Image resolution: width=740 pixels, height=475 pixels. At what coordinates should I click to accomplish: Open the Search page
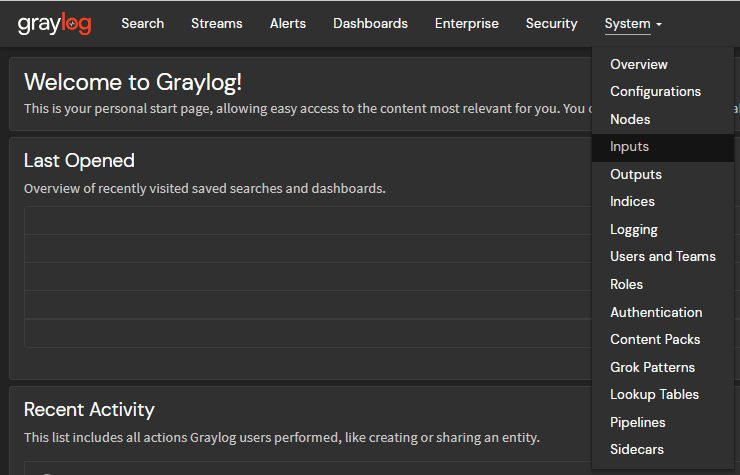click(x=142, y=23)
